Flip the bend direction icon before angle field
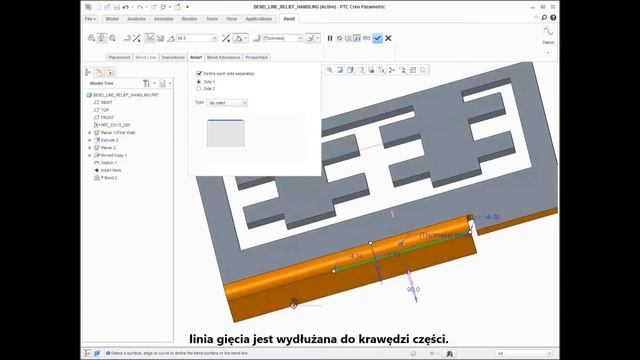 137,38
